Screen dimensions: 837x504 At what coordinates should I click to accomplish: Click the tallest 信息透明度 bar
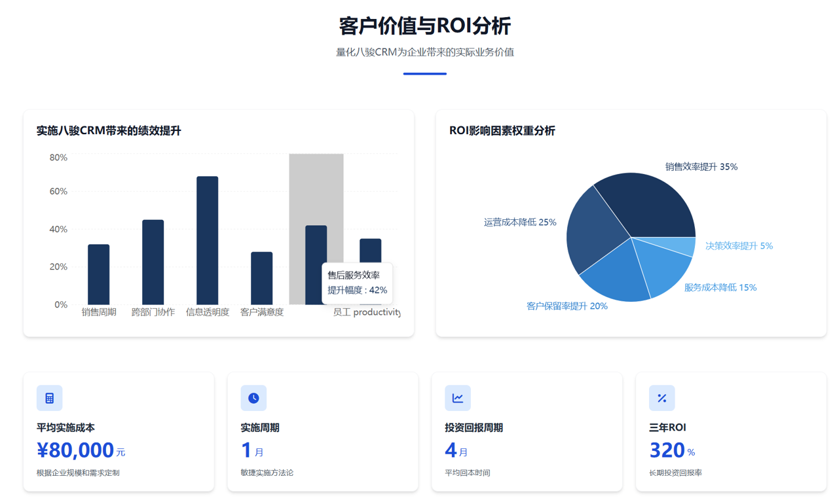tap(208, 240)
